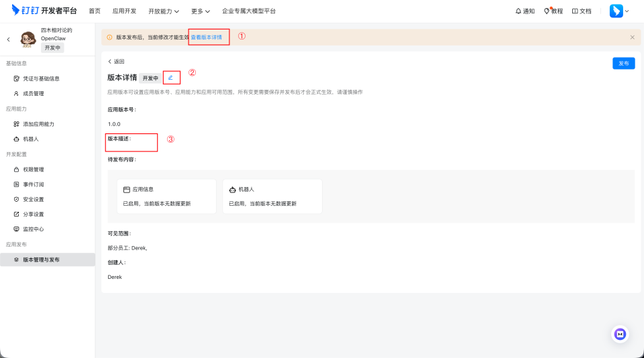Expand the 更多 dropdown menu
The image size is (644, 358).
[x=201, y=11]
